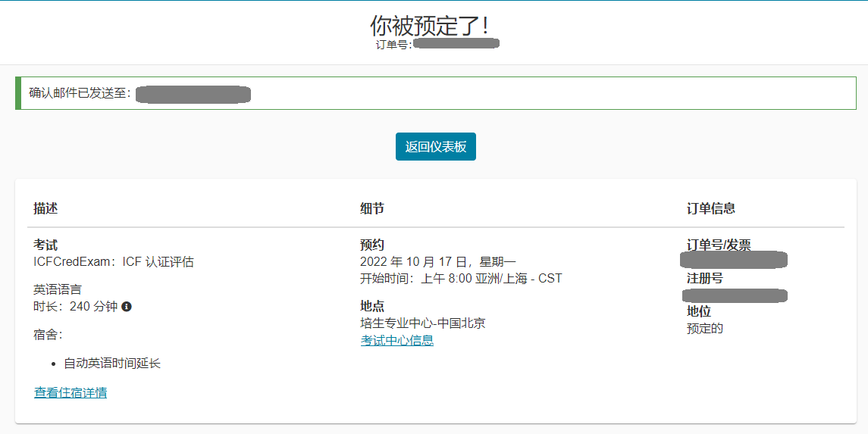Click the 培生专业中心-中国北京 location text
Viewport: 868px width, 434px height.
[422, 323]
